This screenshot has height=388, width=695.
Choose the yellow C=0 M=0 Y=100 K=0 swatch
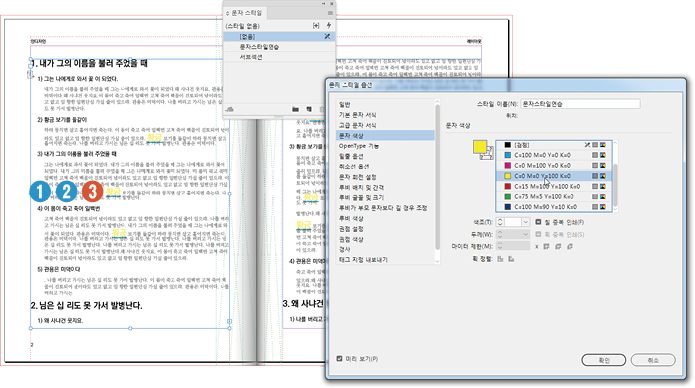(x=553, y=176)
